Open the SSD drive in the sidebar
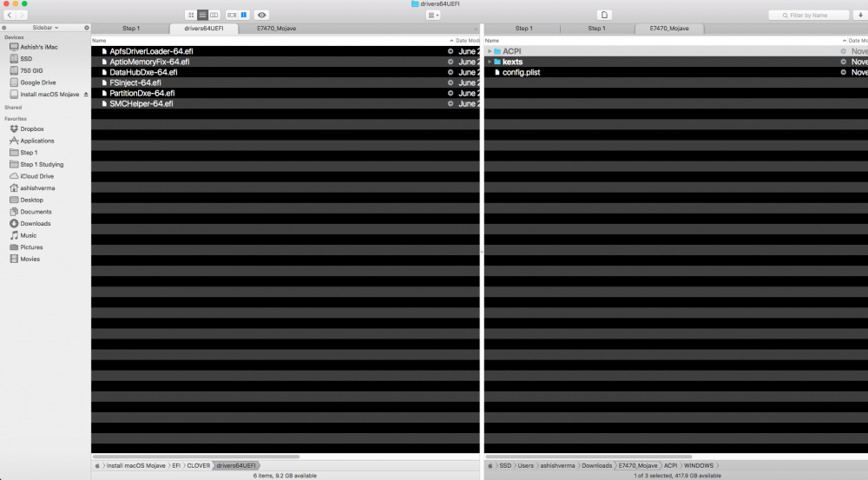The image size is (868, 480). pos(21,59)
